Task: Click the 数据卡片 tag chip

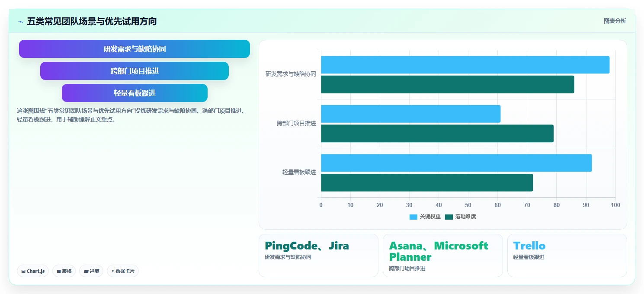Action: (123, 271)
